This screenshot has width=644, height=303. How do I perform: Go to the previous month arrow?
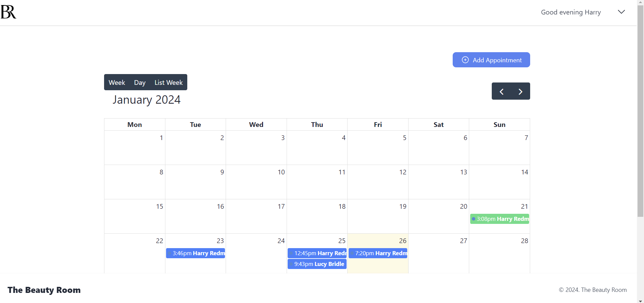(x=501, y=92)
